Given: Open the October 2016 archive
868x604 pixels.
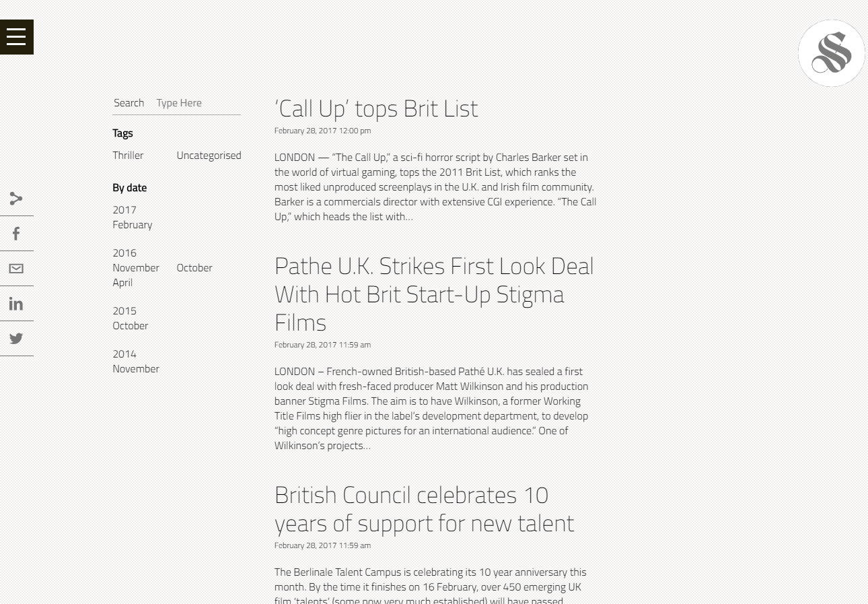Looking at the screenshot, I should [x=194, y=268].
